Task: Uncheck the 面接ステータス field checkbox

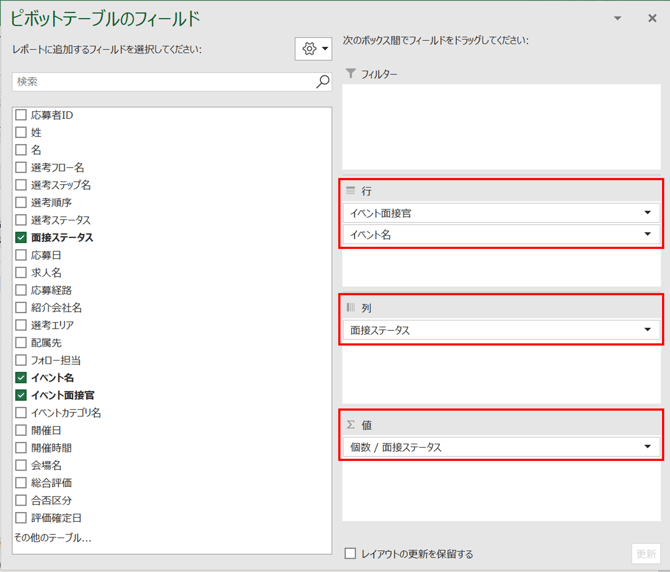Action: [x=21, y=237]
